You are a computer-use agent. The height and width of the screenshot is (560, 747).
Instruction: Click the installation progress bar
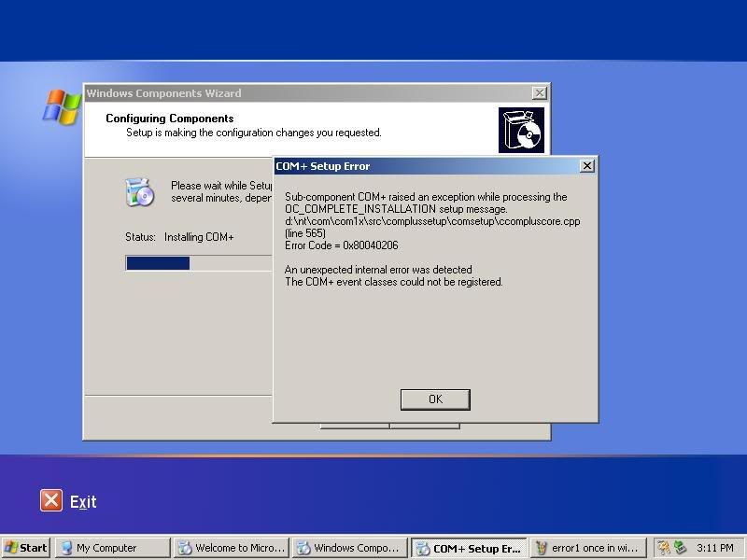coord(199,263)
